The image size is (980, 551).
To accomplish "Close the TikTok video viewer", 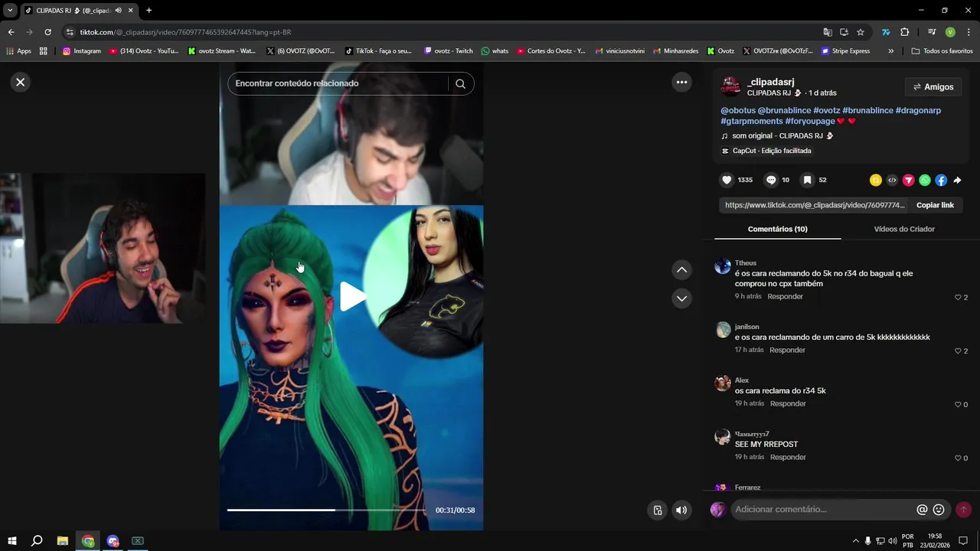I will tap(21, 82).
